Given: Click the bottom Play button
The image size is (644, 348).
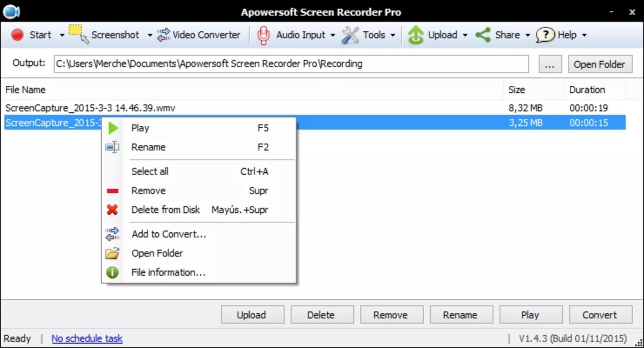Looking at the screenshot, I should click(531, 315).
